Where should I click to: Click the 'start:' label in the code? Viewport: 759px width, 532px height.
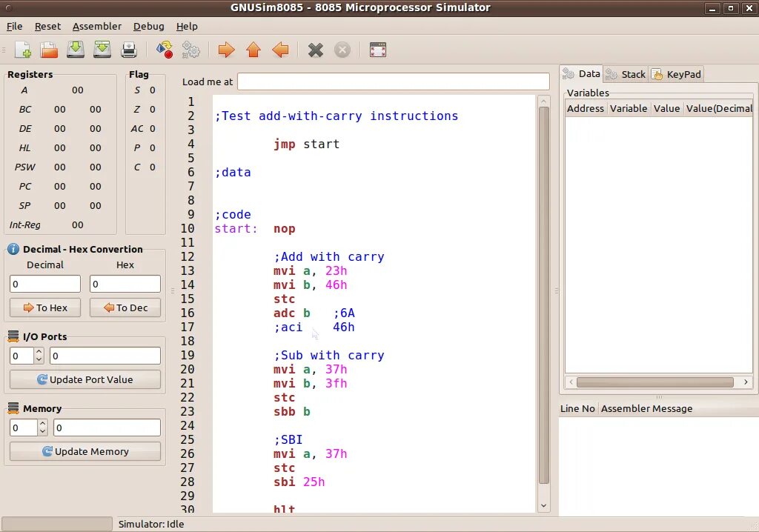pyautogui.click(x=236, y=228)
